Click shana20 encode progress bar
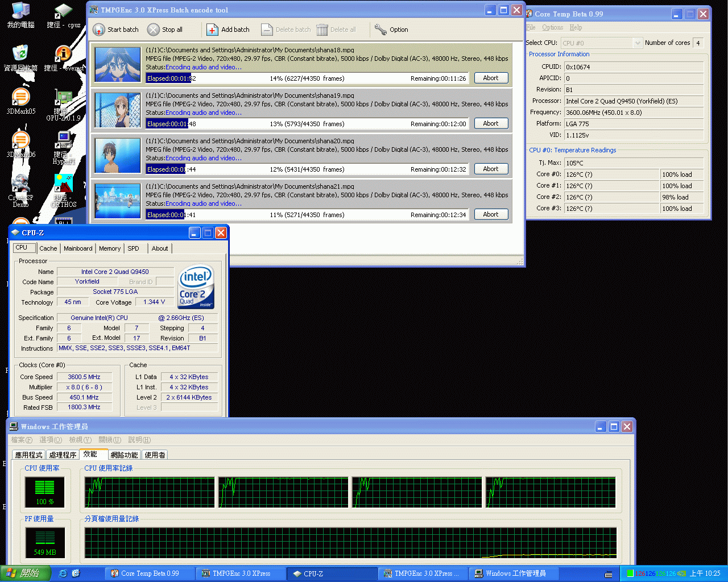Screen dimensions: 728x582 pos(307,169)
